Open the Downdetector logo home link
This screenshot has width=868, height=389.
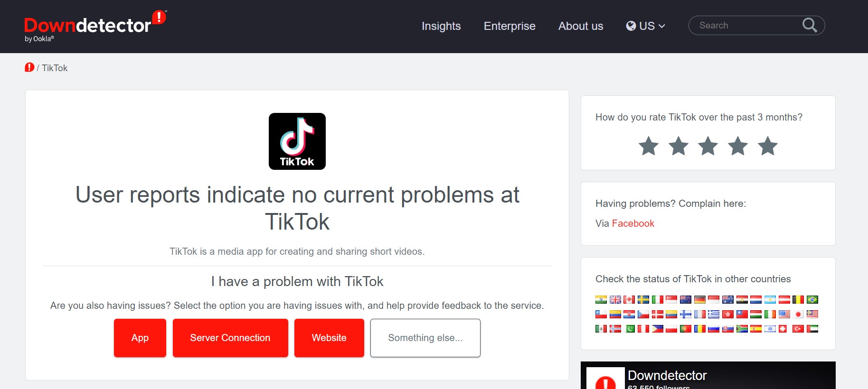[x=95, y=26]
